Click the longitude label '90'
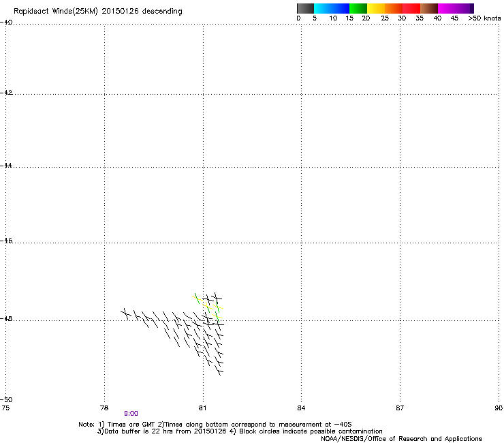Viewport: 504px width, 443px height. tap(499, 408)
